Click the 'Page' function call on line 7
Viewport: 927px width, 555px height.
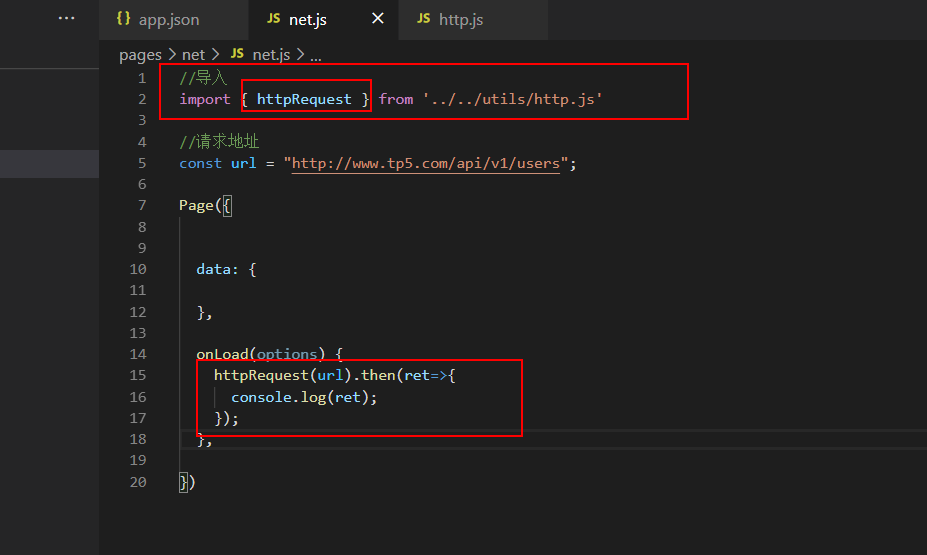(196, 206)
